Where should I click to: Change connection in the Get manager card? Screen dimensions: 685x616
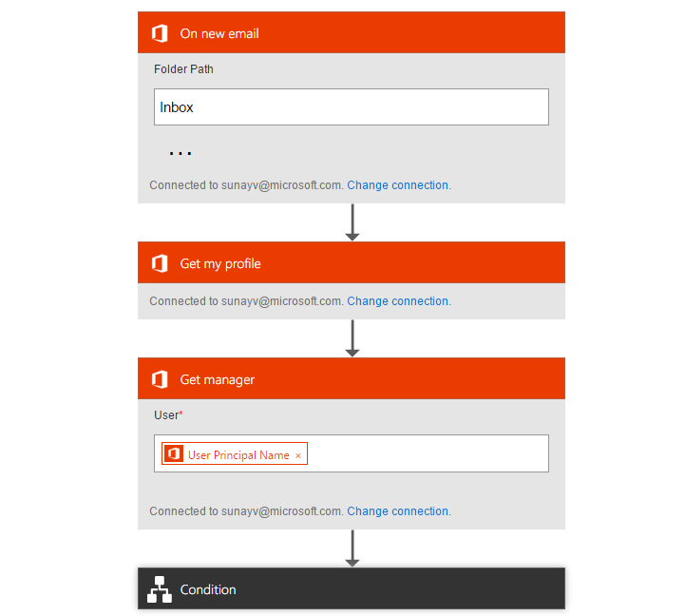(398, 511)
